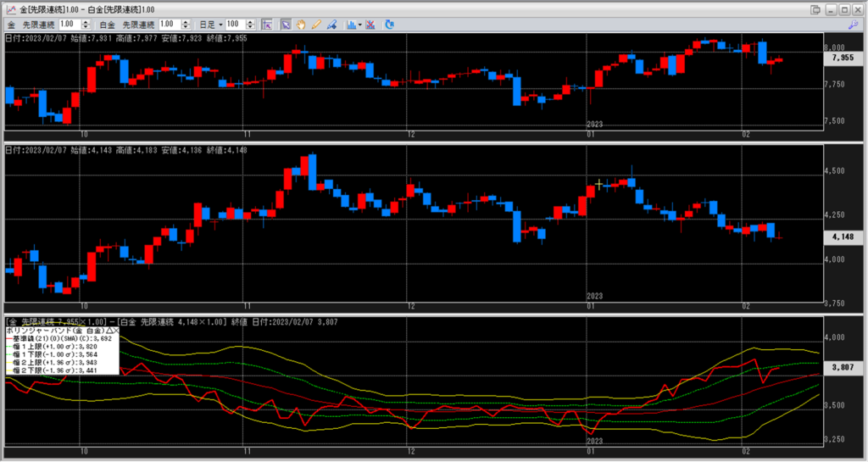Collapse Bollinger band legend with triangle
Viewport: 868px width, 462px height.
point(108,331)
